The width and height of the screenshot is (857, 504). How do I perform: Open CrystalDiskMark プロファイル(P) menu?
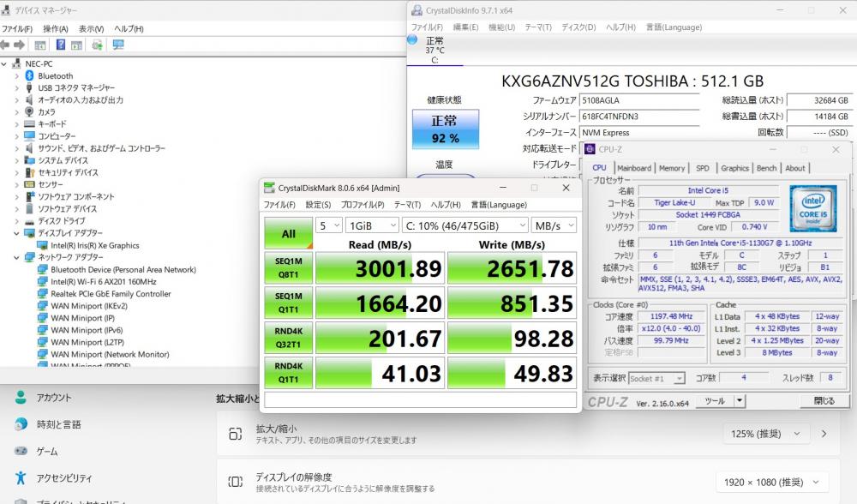click(x=363, y=205)
